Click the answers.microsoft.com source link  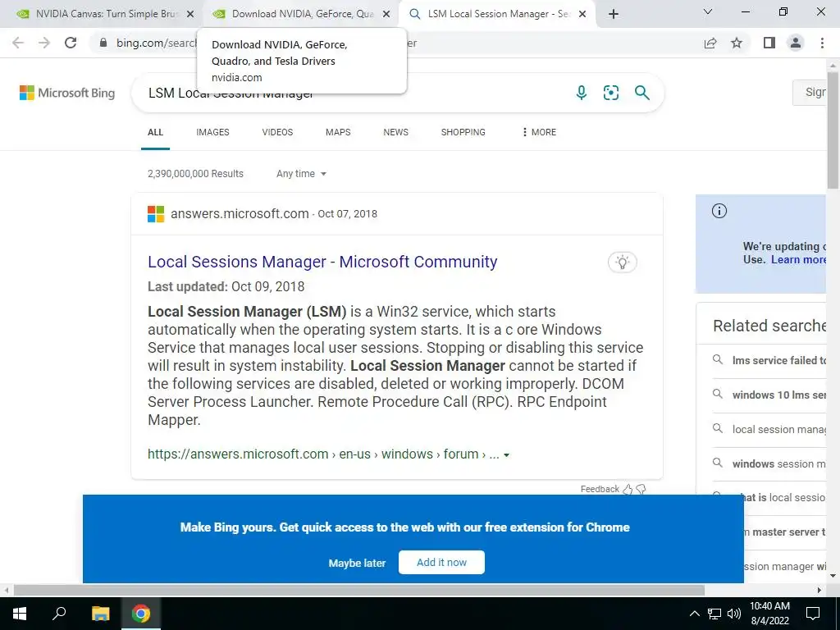click(x=240, y=214)
